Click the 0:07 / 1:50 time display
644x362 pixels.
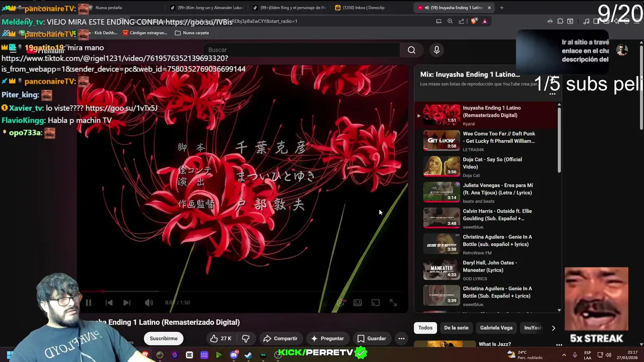click(x=177, y=303)
